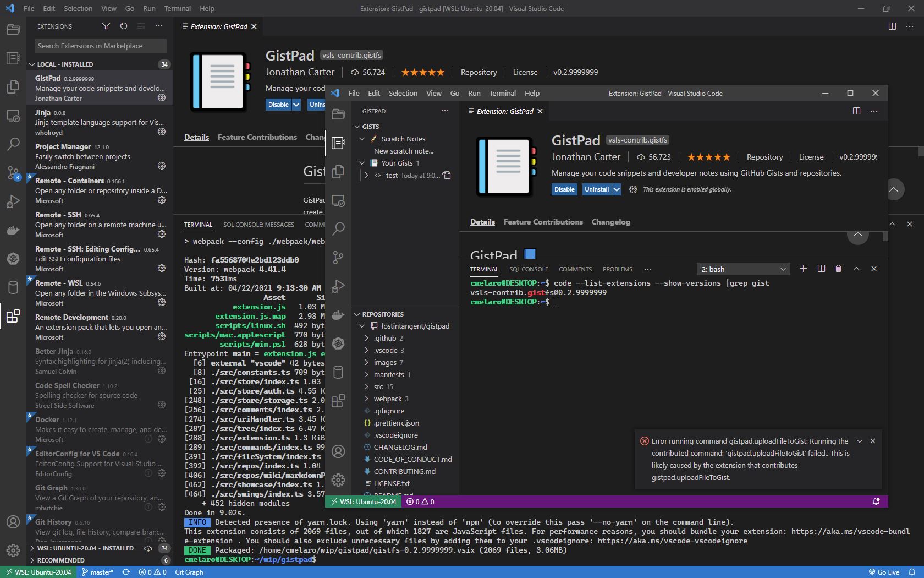Kill the terminal using the trash icon
924x578 pixels.
pyautogui.click(x=838, y=269)
